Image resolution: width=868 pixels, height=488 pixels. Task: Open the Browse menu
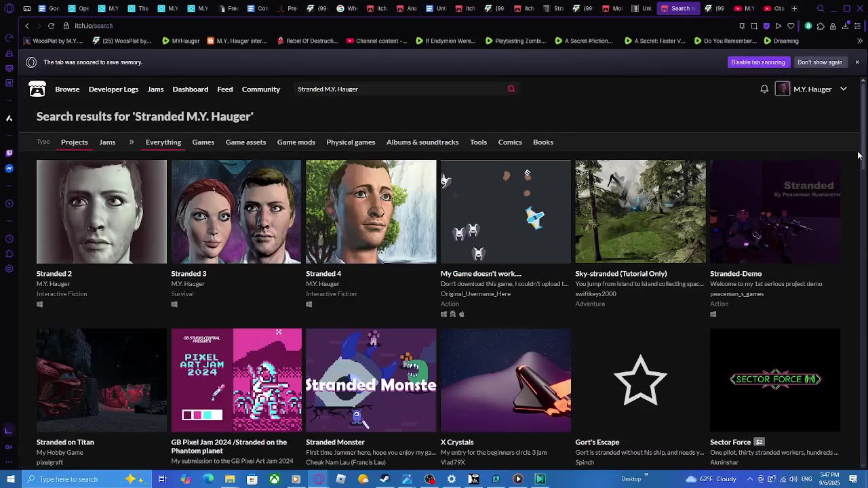tap(67, 89)
